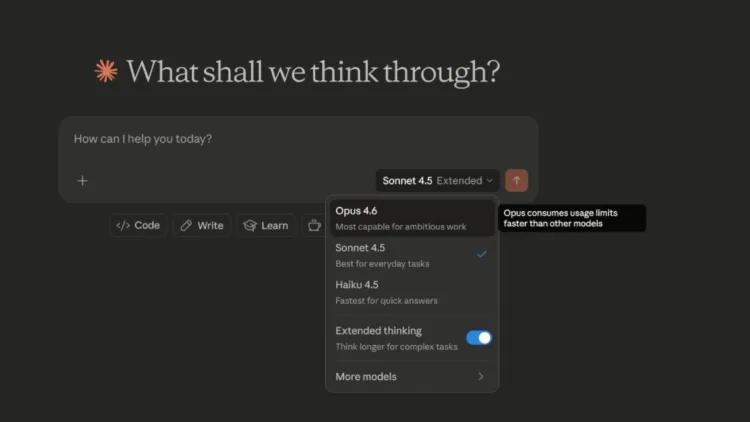This screenshot has height=422, width=750.
Task: Click the Opus usage limits tooltip
Action: 573,218
